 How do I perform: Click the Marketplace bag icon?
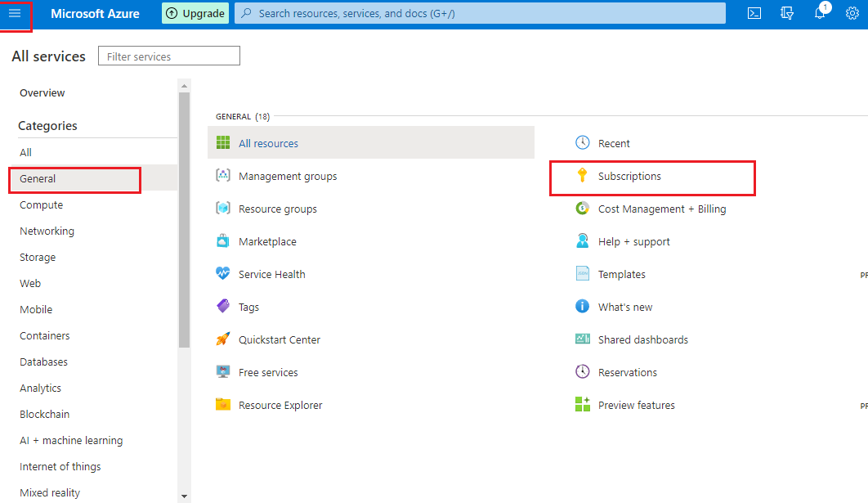(x=223, y=241)
